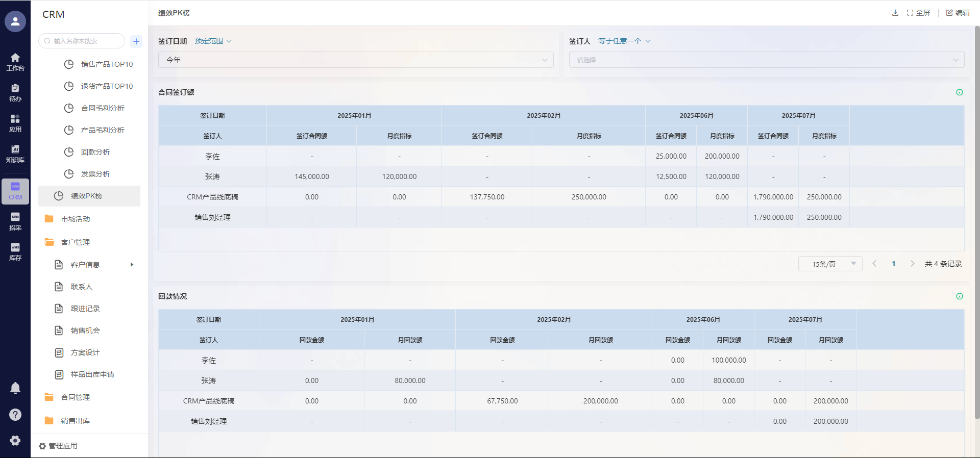Click the info icon for 合同签订额
The image size is (980, 458).
[x=959, y=92]
